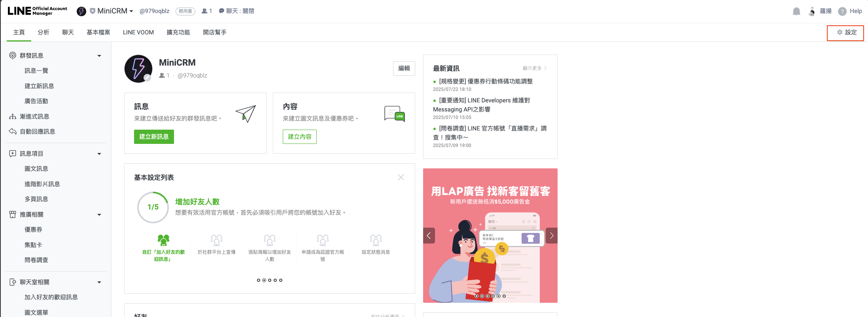Open the MiniCRM account dropdown
The image size is (868, 317).
tap(115, 11)
